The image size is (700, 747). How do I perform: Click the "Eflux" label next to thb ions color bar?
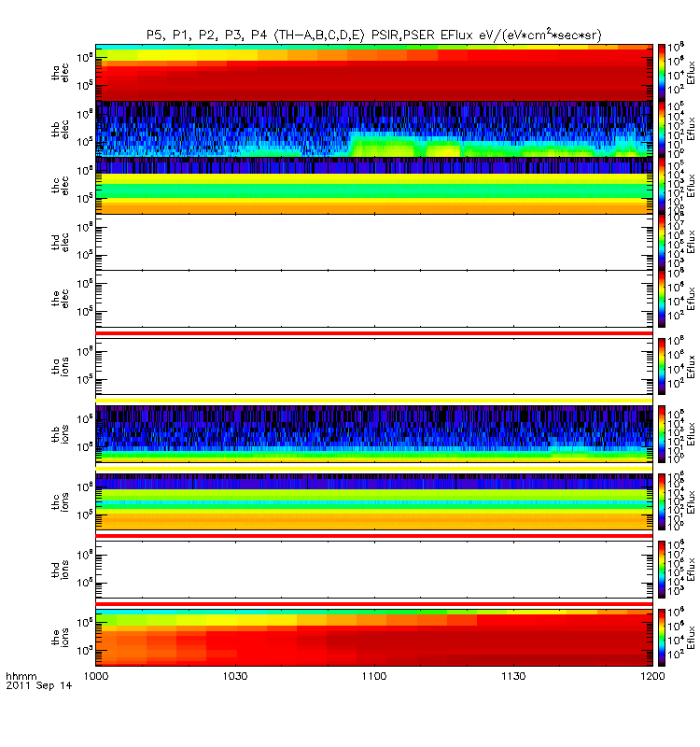(691, 434)
